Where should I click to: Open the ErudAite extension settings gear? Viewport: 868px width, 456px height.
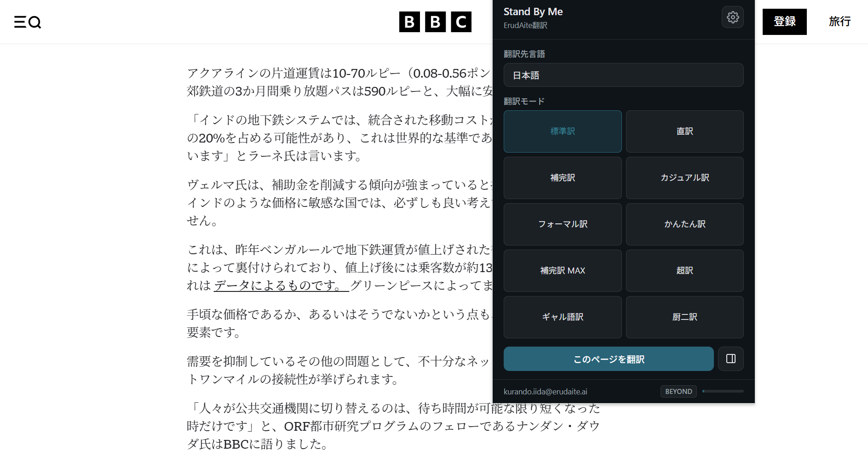coord(732,17)
